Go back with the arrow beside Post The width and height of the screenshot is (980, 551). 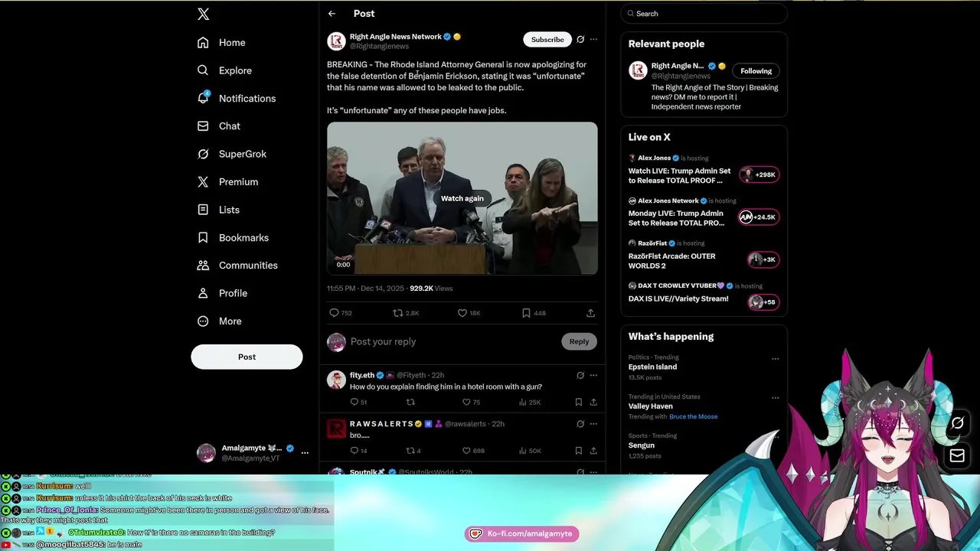(332, 14)
